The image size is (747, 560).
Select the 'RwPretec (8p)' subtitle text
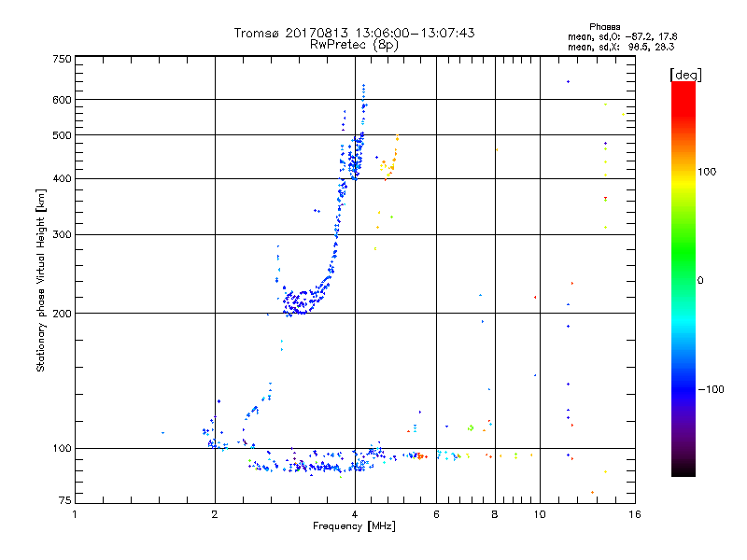click(354, 45)
